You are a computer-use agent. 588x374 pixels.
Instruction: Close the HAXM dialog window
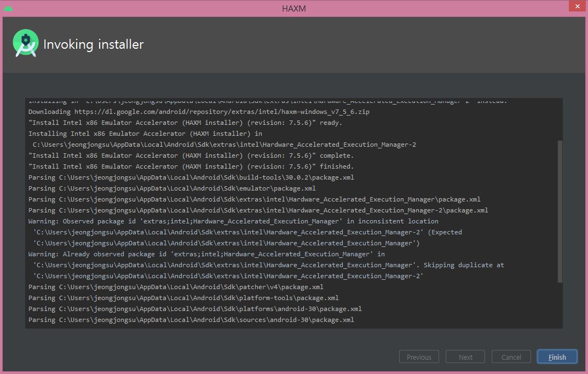[577, 7]
